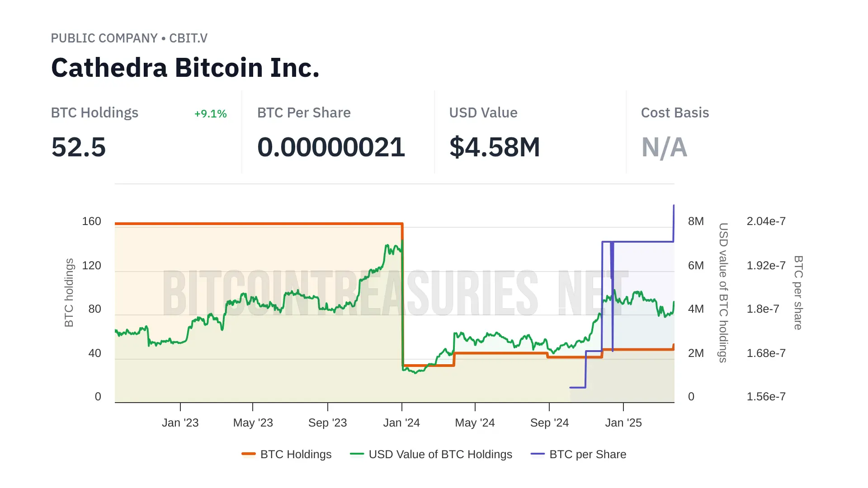Viewport: 868px width, 488px height.
Task: Click the May '23 x-axis tick label
Action: [253, 423]
